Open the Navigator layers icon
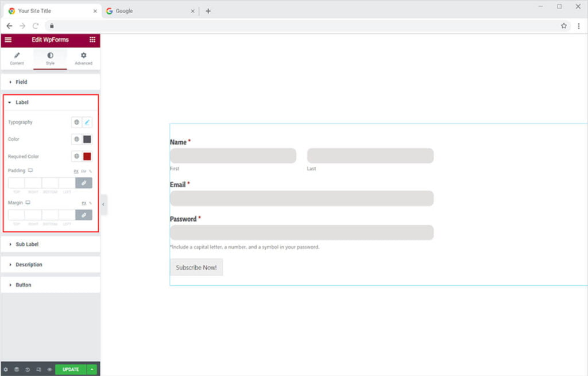588x376 pixels. (17, 370)
